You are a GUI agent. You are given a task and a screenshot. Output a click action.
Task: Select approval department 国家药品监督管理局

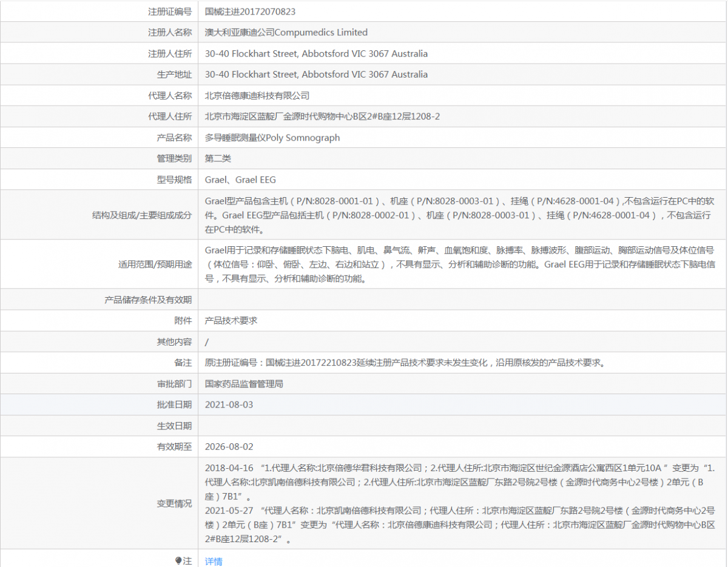point(244,384)
